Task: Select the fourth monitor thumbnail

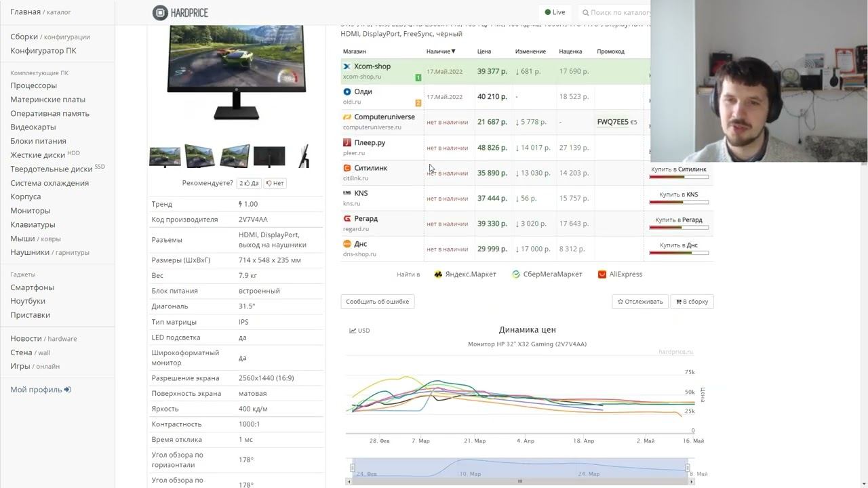Action: (269, 156)
